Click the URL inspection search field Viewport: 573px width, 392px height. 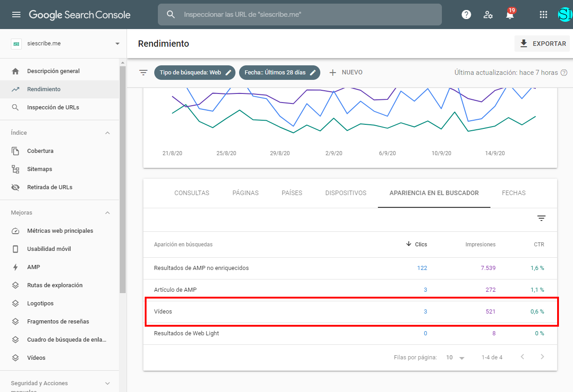click(x=299, y=15)
